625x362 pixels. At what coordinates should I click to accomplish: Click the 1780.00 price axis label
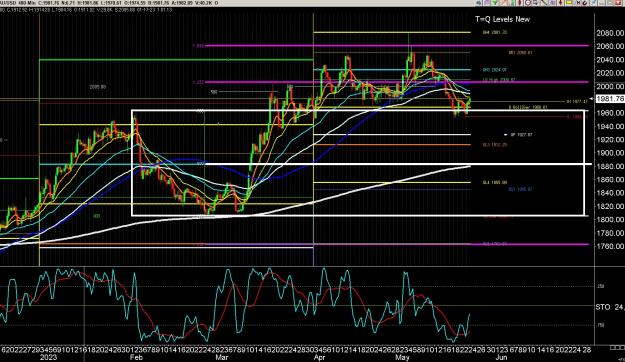[x=610, y=232]
